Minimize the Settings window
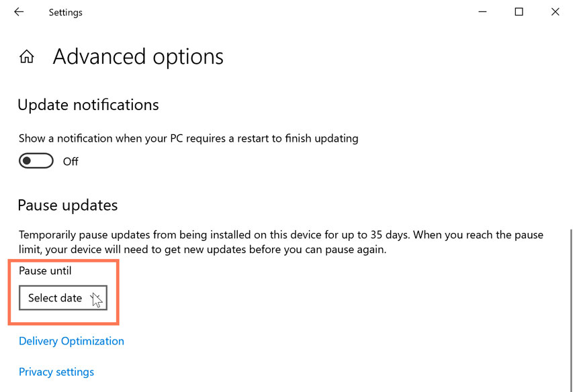Screen dimensions: 573x392 click(x=482, y=11)
